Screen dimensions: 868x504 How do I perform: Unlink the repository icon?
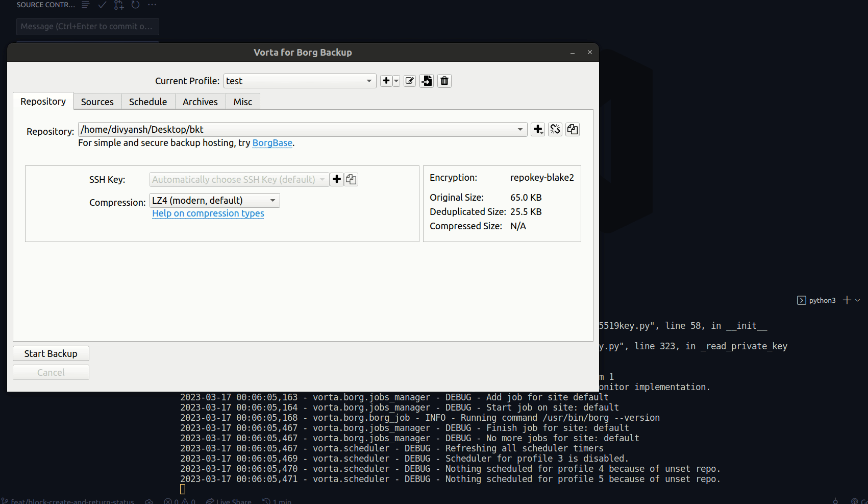(x=555, y=129)
